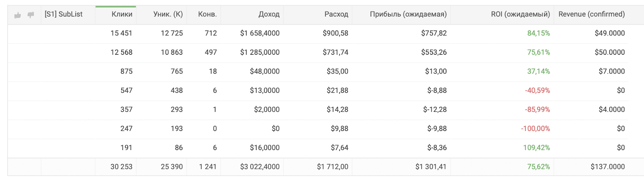The width and height of the screenshot is (644, 185).
Task: Sort by Конв. column header
Action: point(207,14)
